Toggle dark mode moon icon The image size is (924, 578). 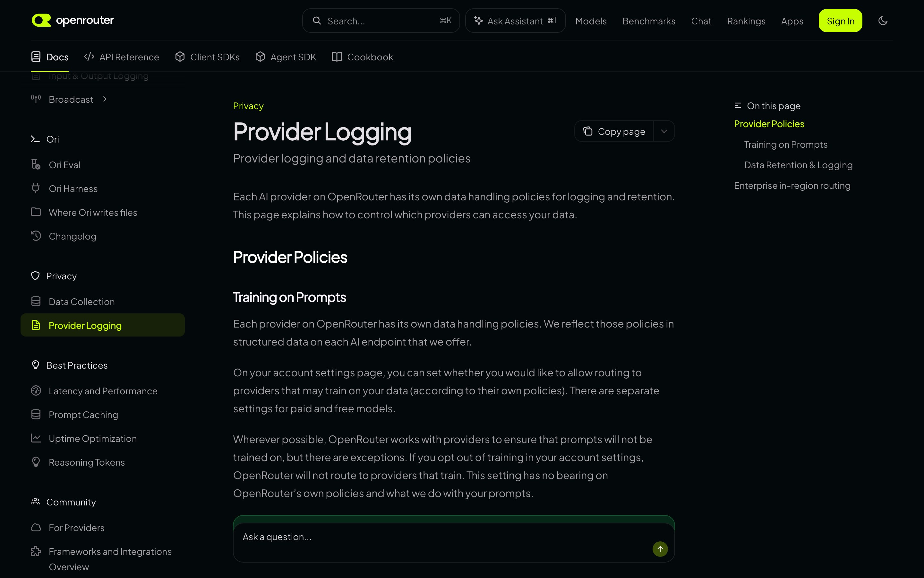(883, 21)
